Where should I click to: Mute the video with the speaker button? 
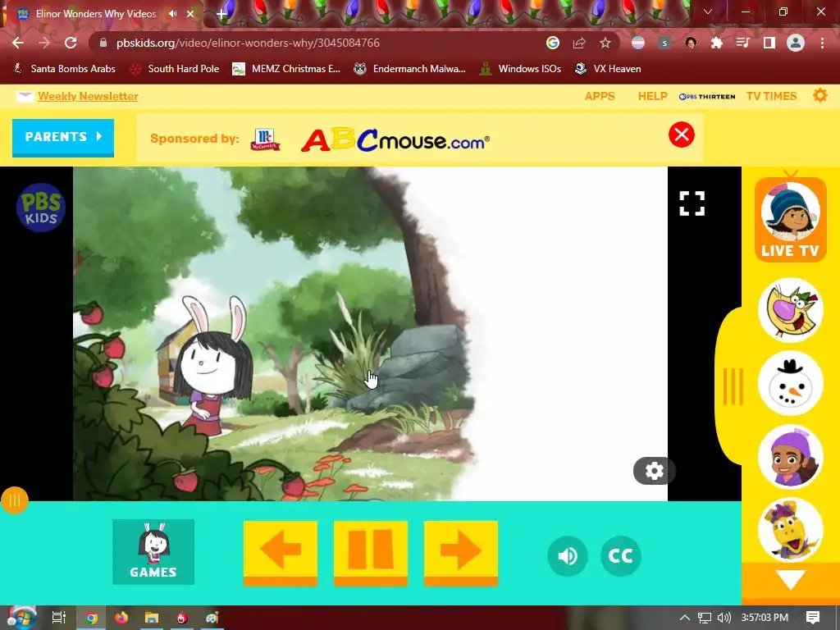(x=568, y=556)
